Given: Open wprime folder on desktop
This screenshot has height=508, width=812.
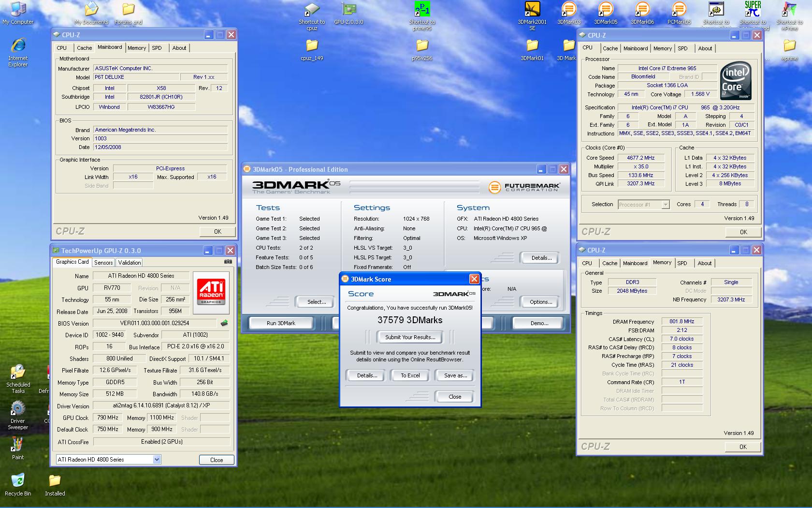Looking at the screenshot, I should pyautogui.click(x=789, y=50).
